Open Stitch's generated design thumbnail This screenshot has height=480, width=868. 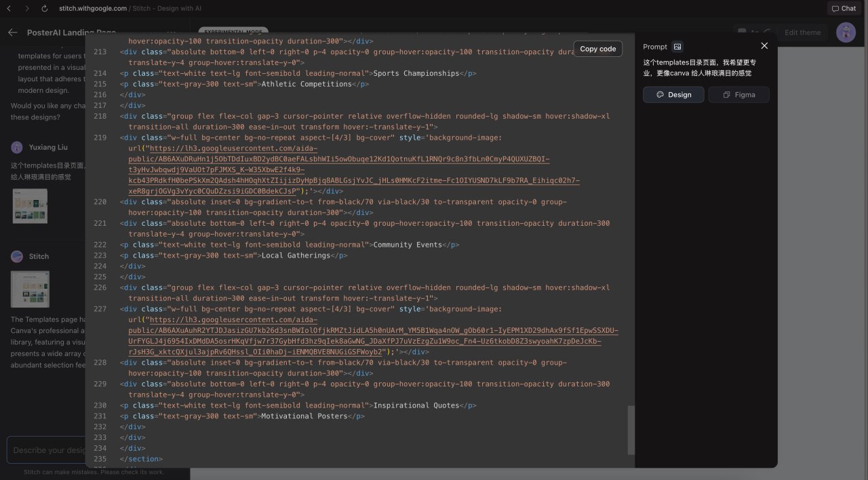click(30, 289)
